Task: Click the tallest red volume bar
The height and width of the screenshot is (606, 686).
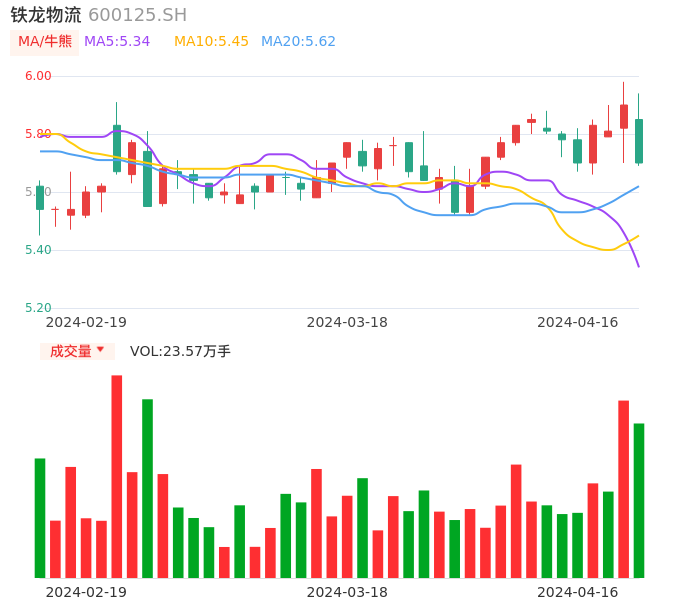Action: click(117, 476)
